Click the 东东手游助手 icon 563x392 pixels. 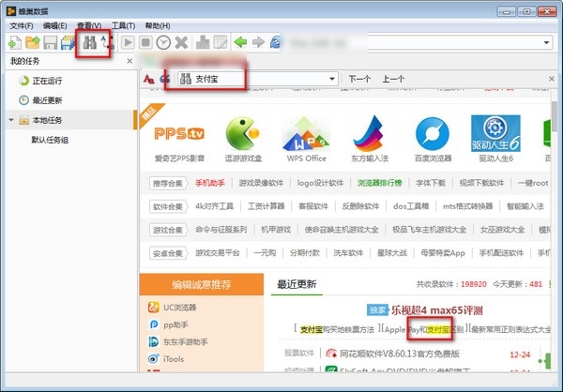coord(153,341)
